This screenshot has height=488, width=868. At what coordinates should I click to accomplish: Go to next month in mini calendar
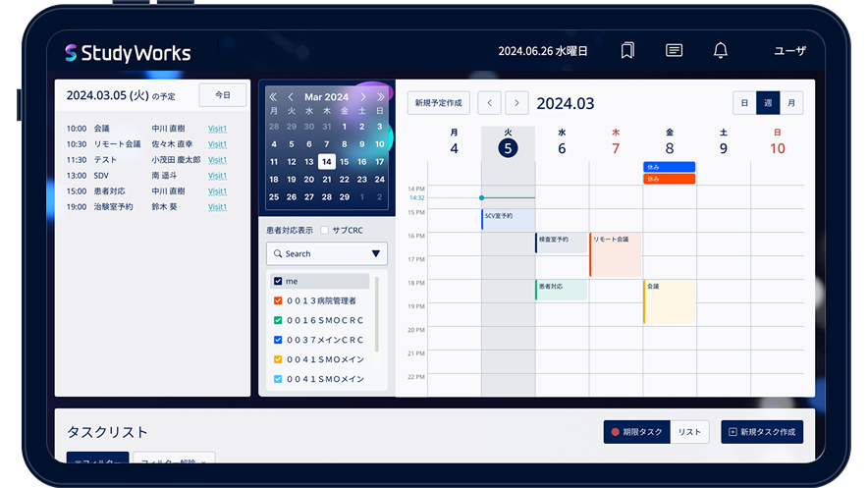tap(362, 97)
